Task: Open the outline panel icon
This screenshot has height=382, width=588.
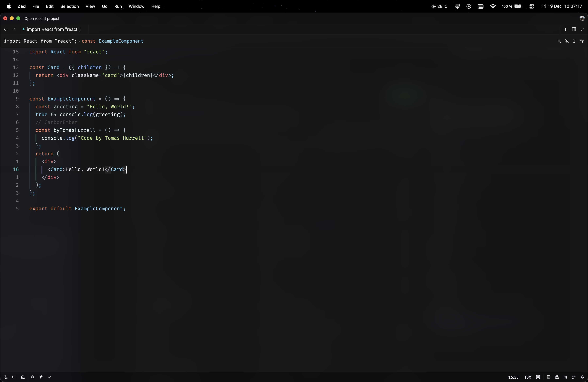Action: [14, 377]
